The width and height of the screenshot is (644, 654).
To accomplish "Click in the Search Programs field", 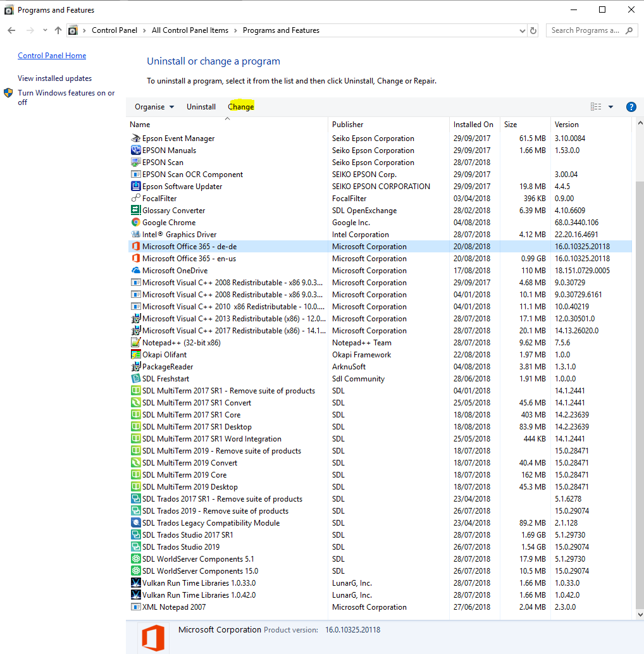I will coord(585,30).
